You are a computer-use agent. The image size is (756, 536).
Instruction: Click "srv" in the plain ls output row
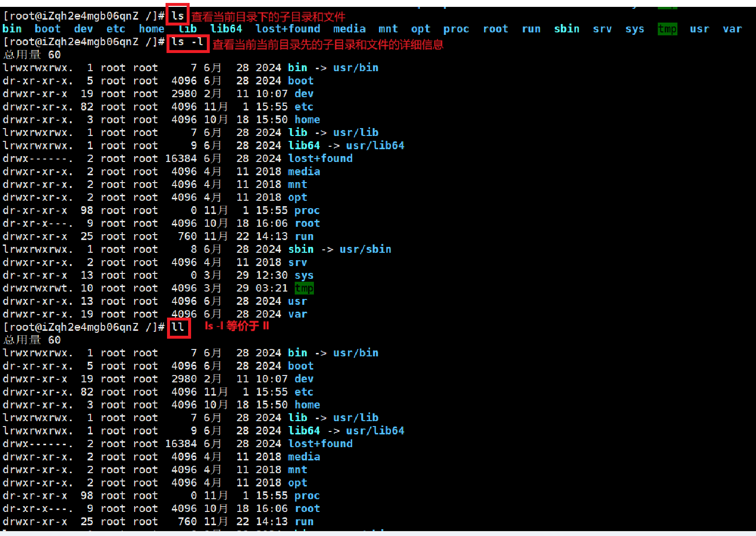(x=602, y=29)
